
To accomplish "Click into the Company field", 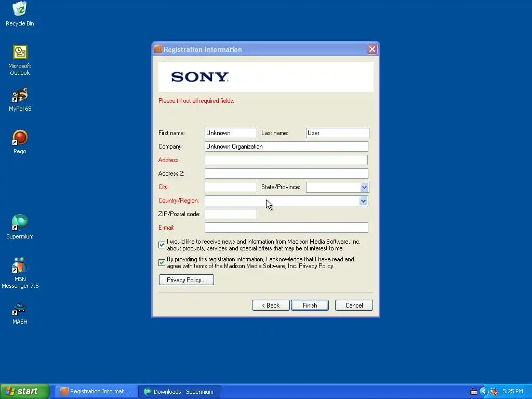I will [286, 147].
